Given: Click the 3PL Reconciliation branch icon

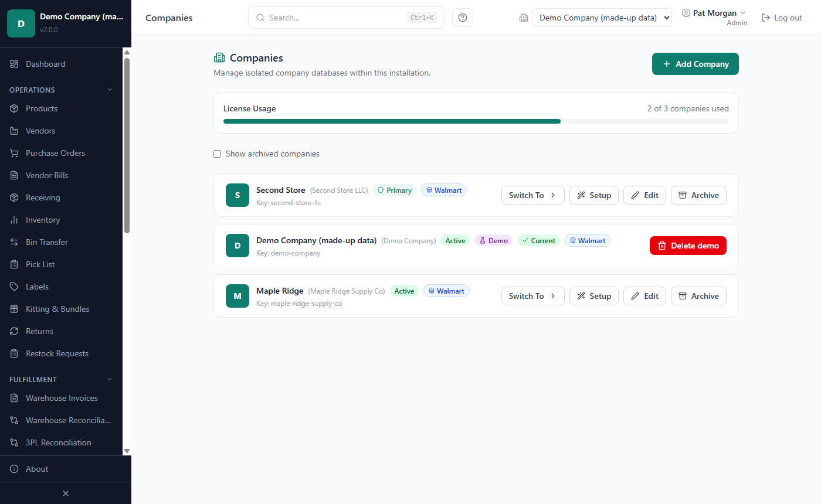Looking at the screenshot, I should 14,442.
